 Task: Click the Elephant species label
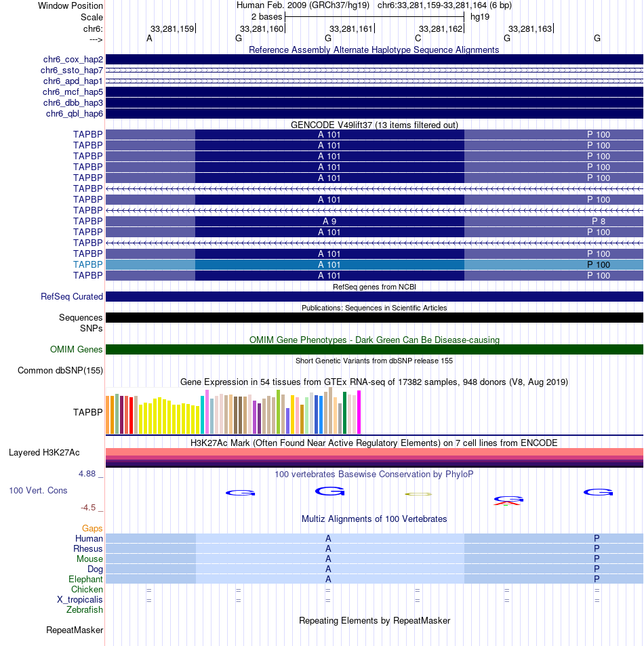(85, 580)
